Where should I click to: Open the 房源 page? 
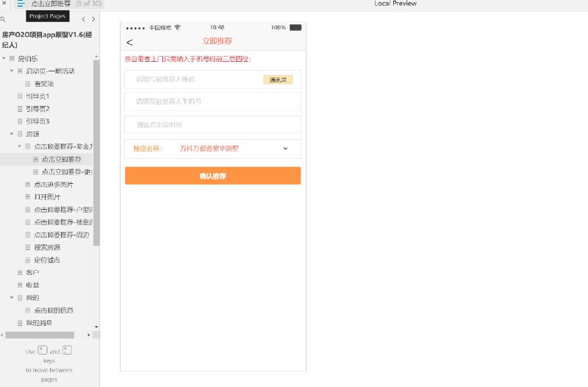(x=32, y=134)
